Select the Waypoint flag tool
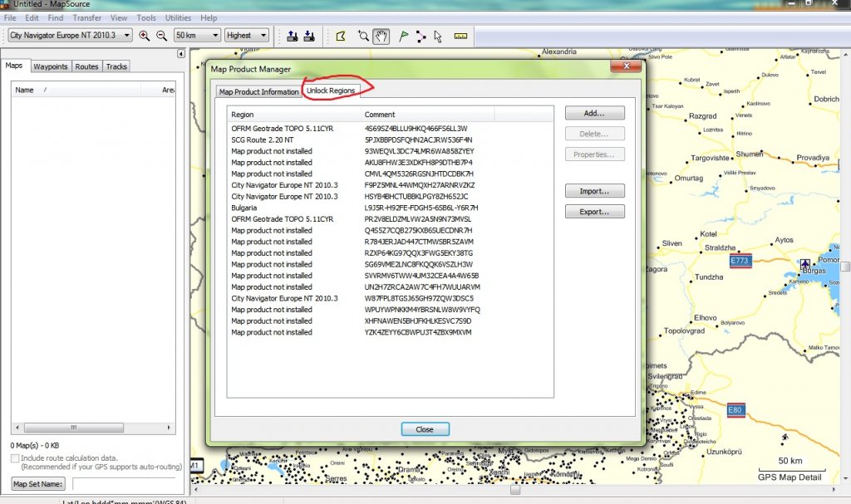 (x=403, y=36)
